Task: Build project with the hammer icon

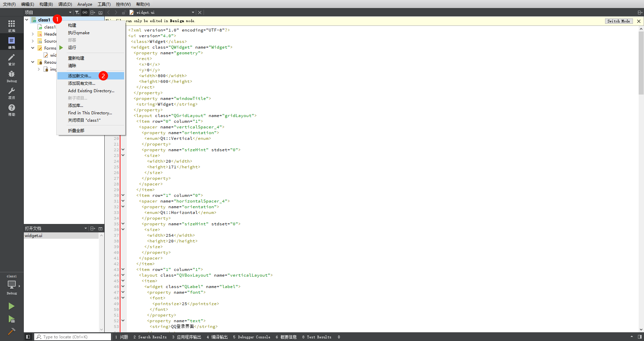Action: point(11,331)
